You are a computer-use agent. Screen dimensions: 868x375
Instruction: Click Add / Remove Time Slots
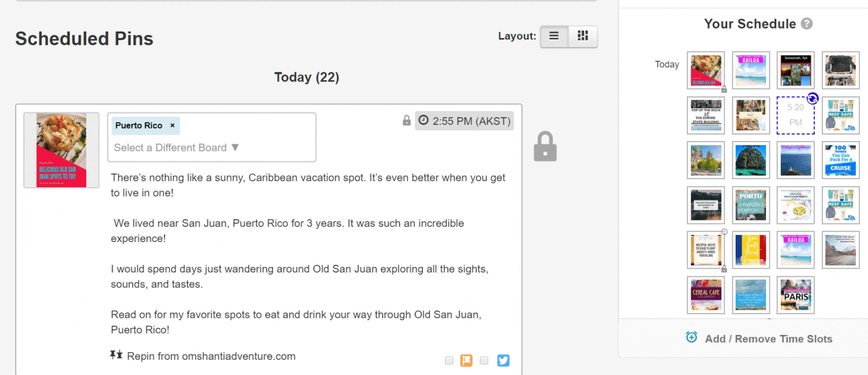tap(768, 339)
